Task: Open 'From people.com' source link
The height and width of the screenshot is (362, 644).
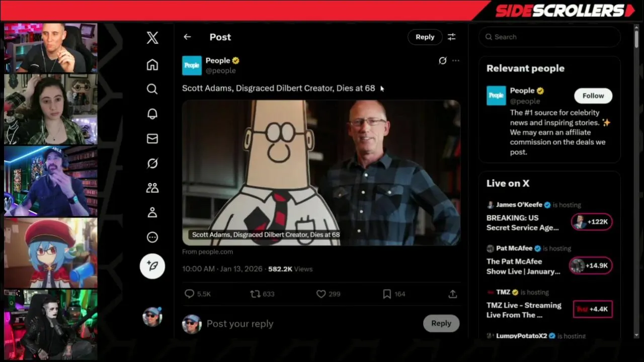Action: 207,251
